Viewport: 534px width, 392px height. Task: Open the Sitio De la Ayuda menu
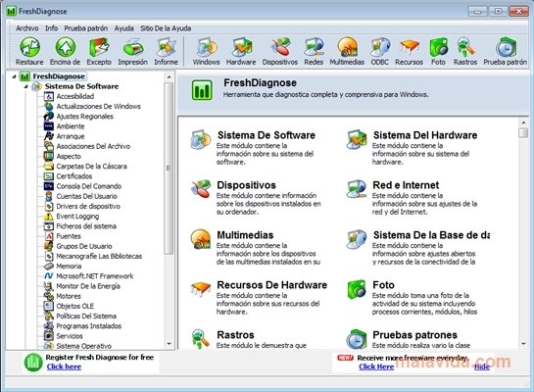point(166,28)
